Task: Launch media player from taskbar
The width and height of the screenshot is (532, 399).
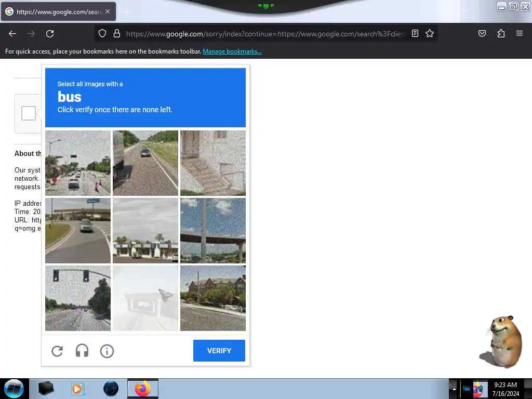Action: point(77,389)
